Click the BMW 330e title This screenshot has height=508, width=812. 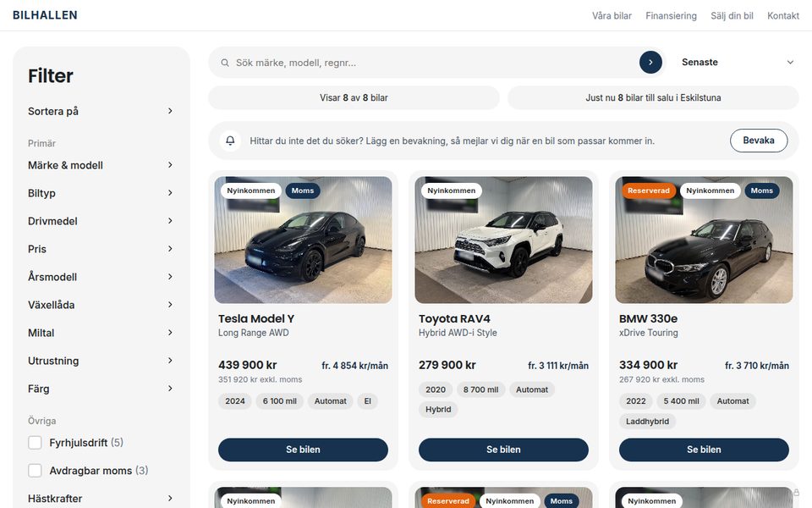(x=648, y=319)
